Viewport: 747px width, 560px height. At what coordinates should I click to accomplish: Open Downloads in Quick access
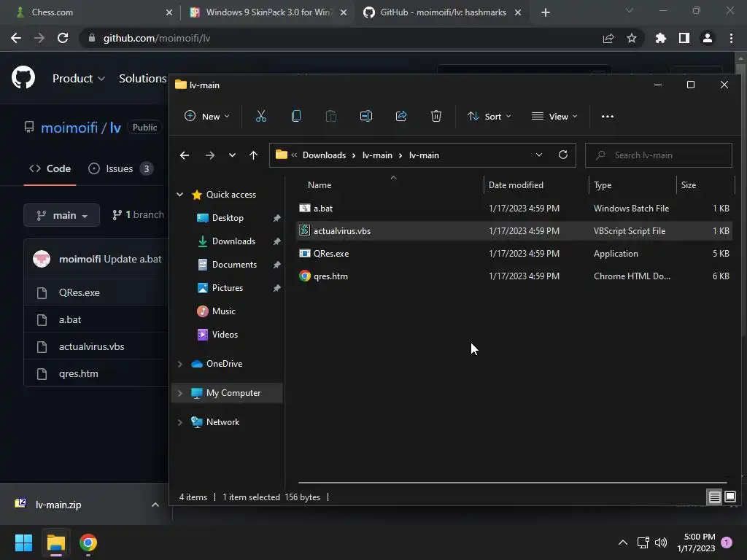[233, 241]
